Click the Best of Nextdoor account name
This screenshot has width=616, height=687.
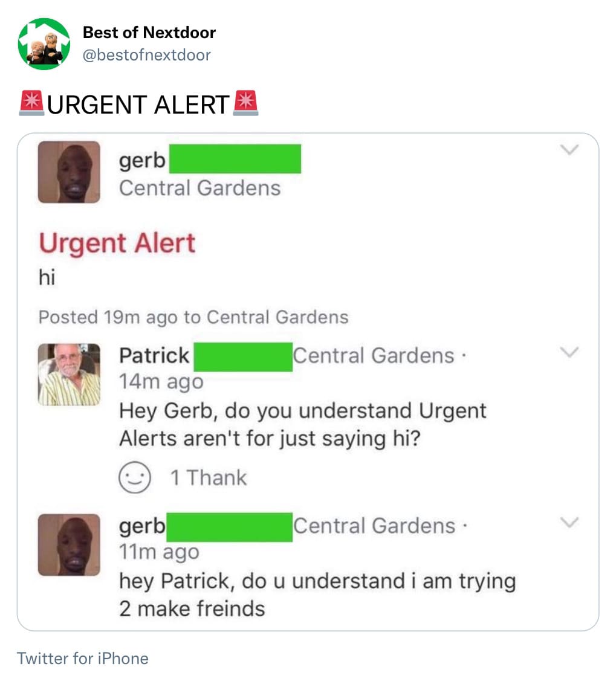pyautogui.click(x=149, y=33)
